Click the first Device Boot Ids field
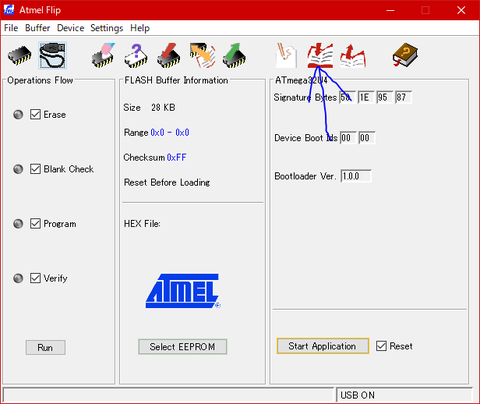The image size is (480, 404). 348,138
